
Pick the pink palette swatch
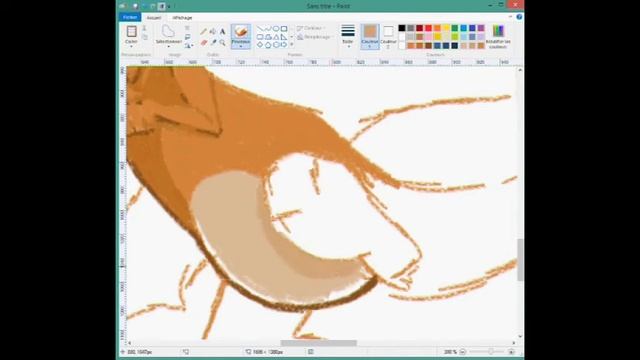coord(428,37)
